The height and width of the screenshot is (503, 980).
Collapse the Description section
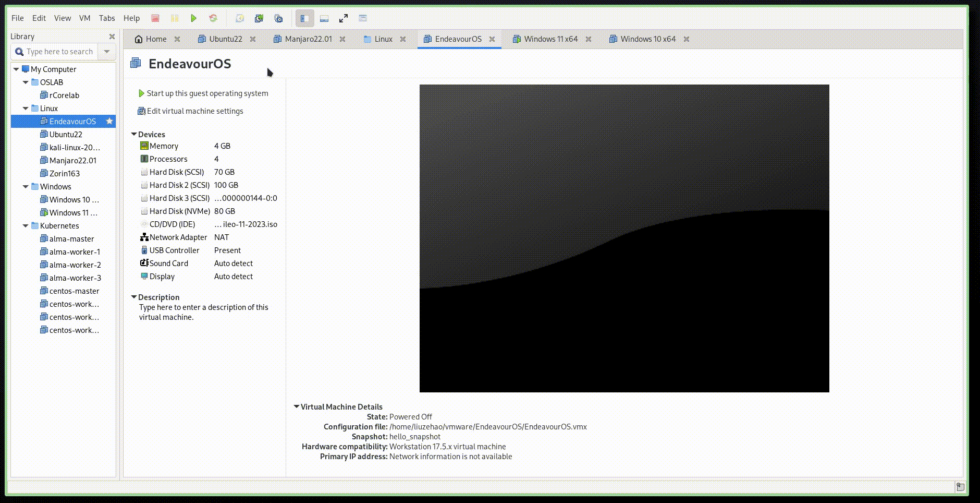134,297
